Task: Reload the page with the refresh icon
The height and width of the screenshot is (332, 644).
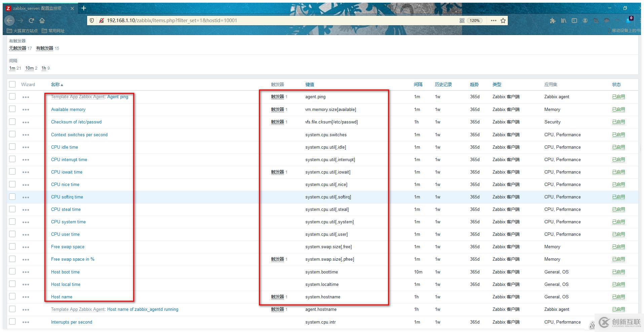Action: [31, 21]
